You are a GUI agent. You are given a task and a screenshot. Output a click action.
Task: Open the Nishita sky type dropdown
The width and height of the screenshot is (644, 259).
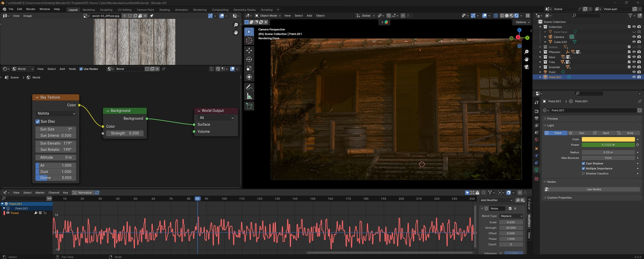point(56,113)
